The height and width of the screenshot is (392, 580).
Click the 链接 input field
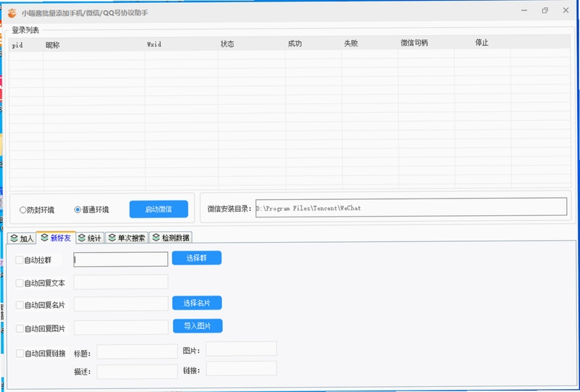(241, 369)
